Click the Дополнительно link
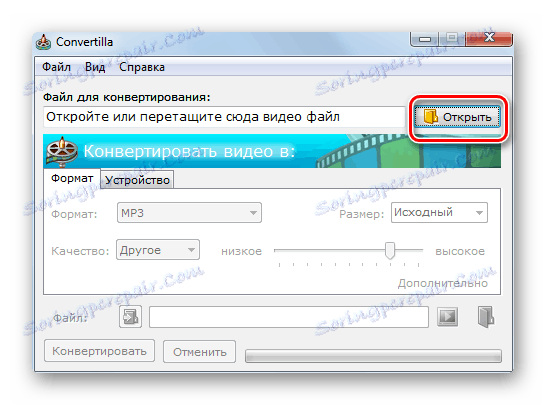This screenshot has width=547, height=406. point(442,283)
